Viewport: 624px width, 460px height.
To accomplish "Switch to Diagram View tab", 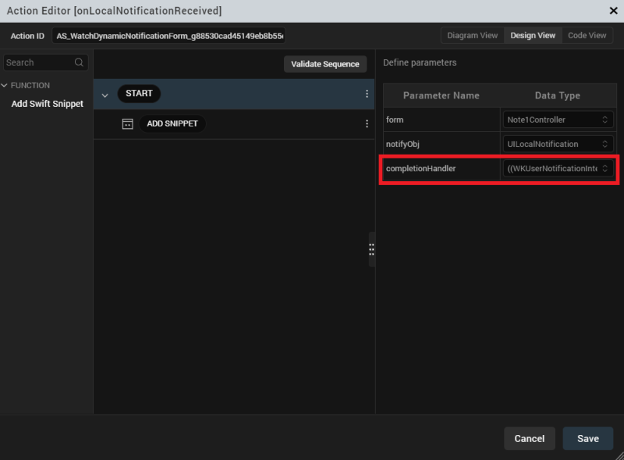I will pyautogui.click(x=472, y=35).
